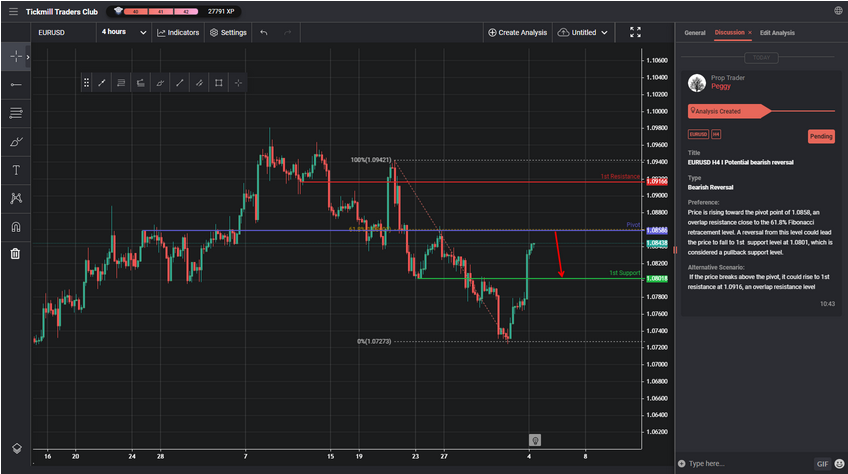
Task: Open the 4 hours timeframe dropdown
Action: coord(124,32)
